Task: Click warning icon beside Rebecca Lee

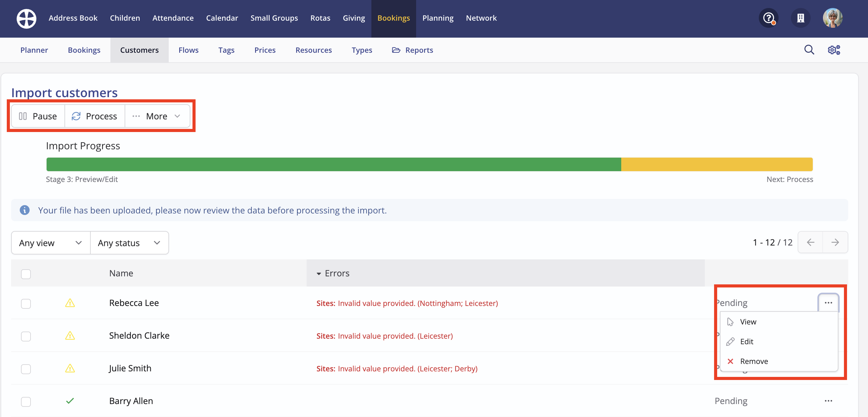Action: 70,303
